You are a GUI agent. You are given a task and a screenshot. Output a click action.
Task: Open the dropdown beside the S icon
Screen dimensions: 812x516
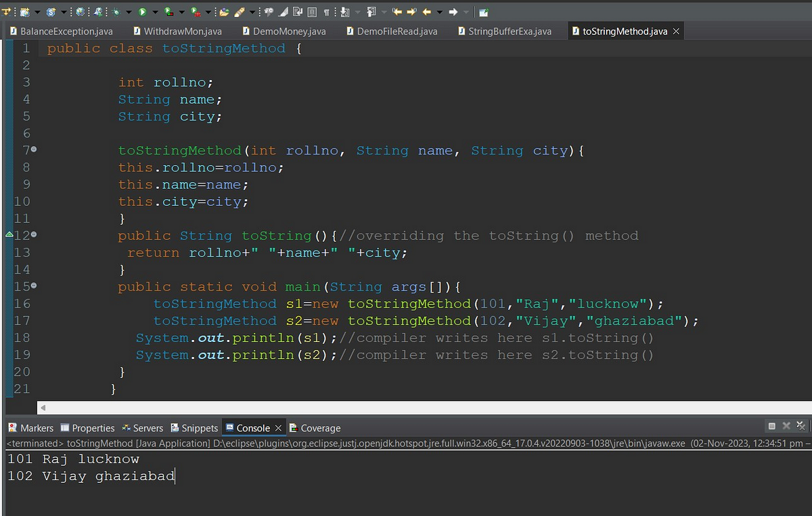(x=64, y=12)
